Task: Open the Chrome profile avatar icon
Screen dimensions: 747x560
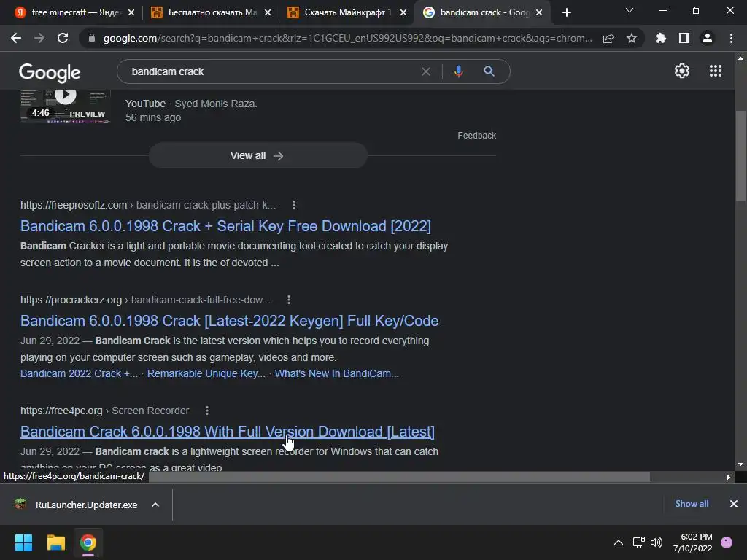Action: (x=708, y=38)
